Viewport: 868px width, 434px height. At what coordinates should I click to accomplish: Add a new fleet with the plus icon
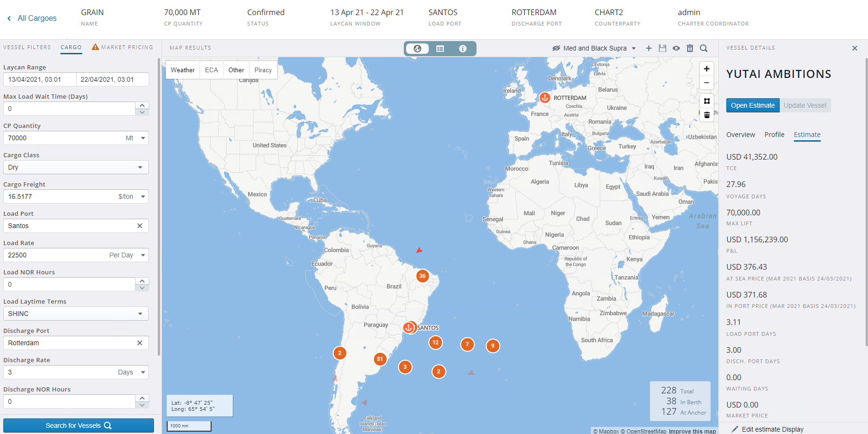click(x=648, y=48)
